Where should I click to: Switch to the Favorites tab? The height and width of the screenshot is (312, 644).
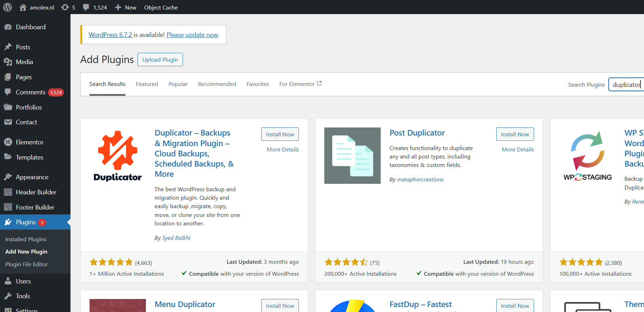point(258,84)
